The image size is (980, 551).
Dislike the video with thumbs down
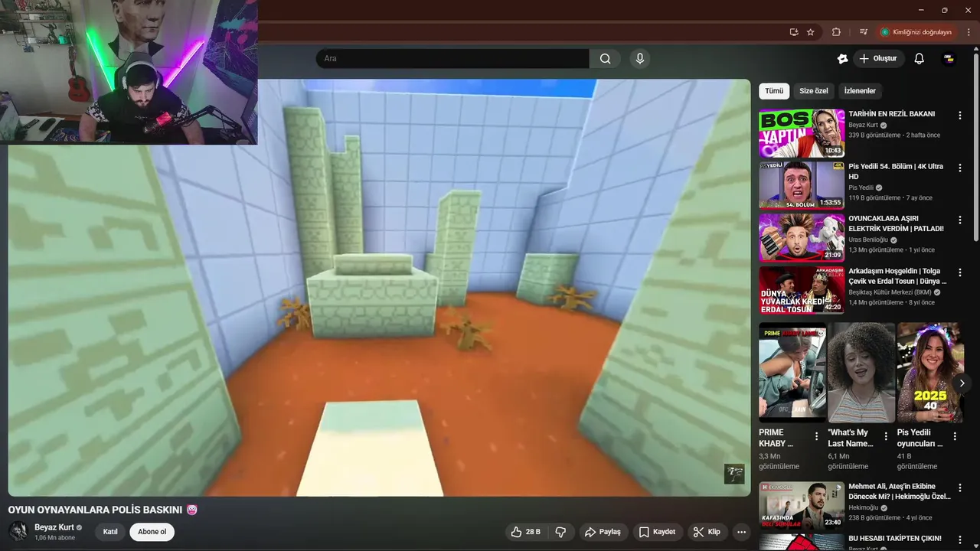(x=560, y=532)
